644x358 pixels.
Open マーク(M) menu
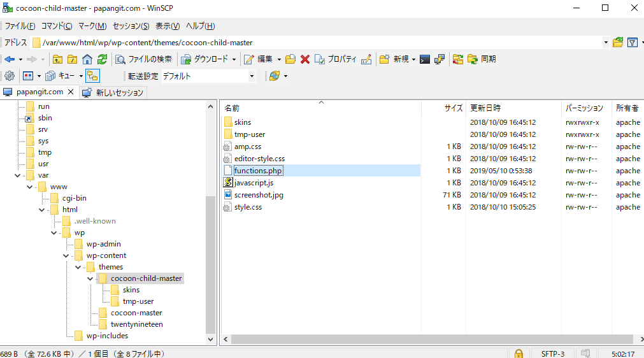[92, 26]
